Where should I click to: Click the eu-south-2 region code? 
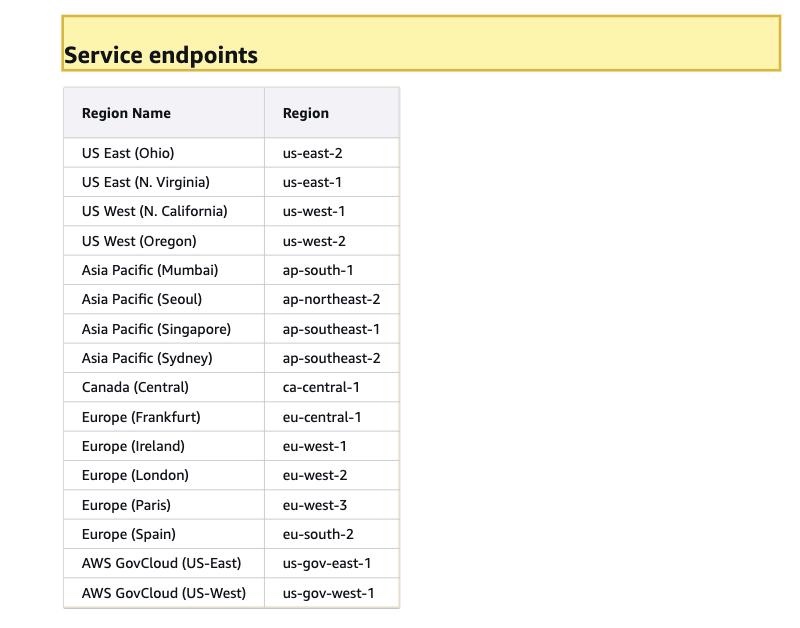tap(318, 534)
